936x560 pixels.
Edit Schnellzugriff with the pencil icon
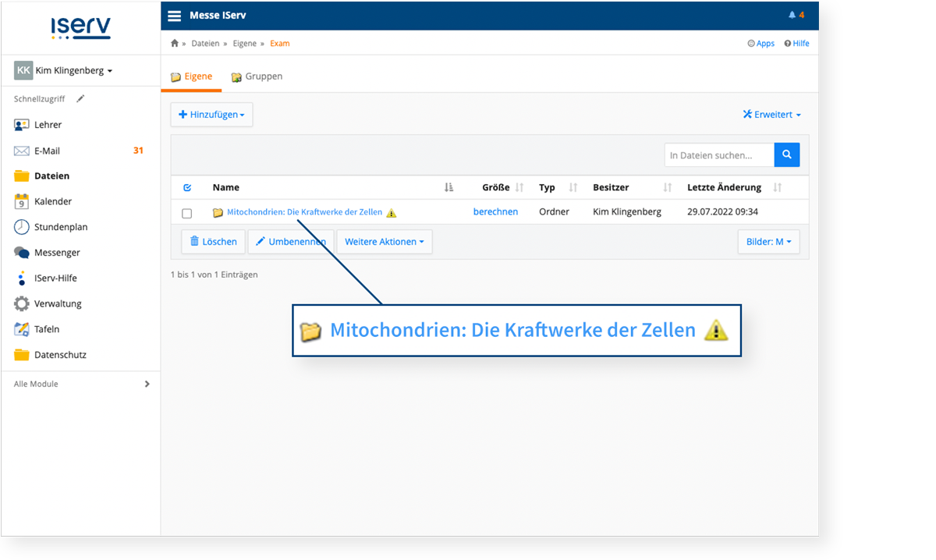click(80, 99)
